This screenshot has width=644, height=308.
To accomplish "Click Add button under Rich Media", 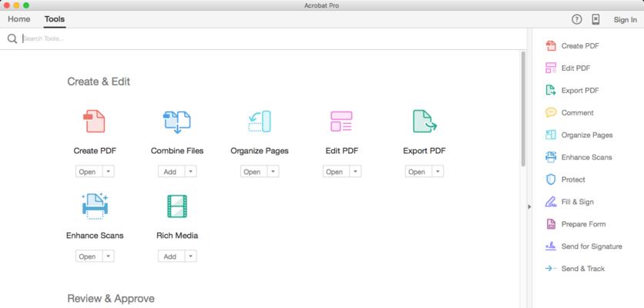I will (172, 256).
